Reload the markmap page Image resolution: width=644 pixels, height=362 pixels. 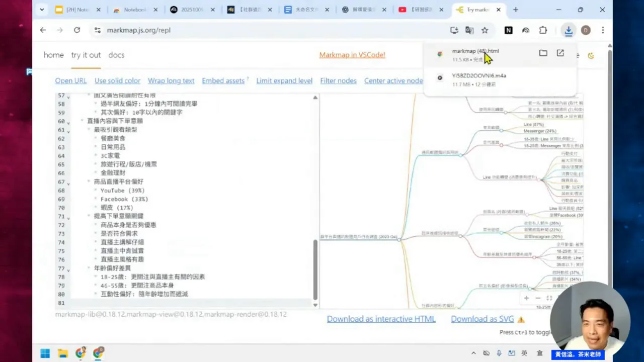[x=77, y=30]
